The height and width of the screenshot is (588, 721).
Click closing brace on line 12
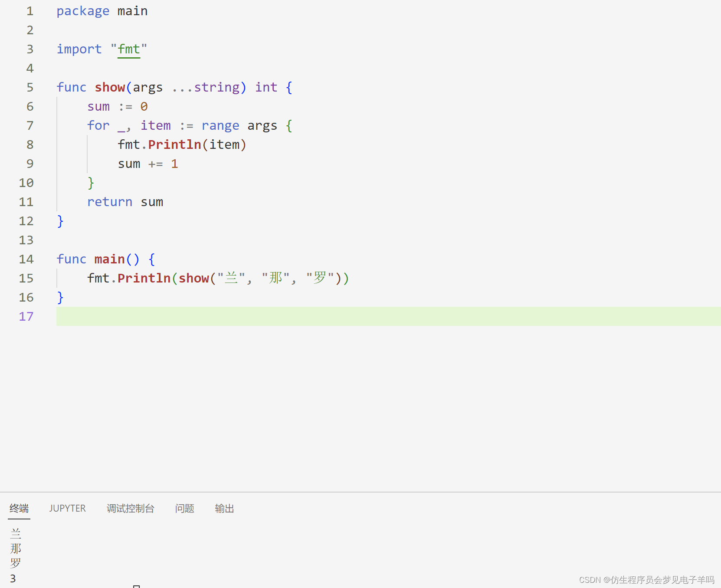tap(60, 221)
